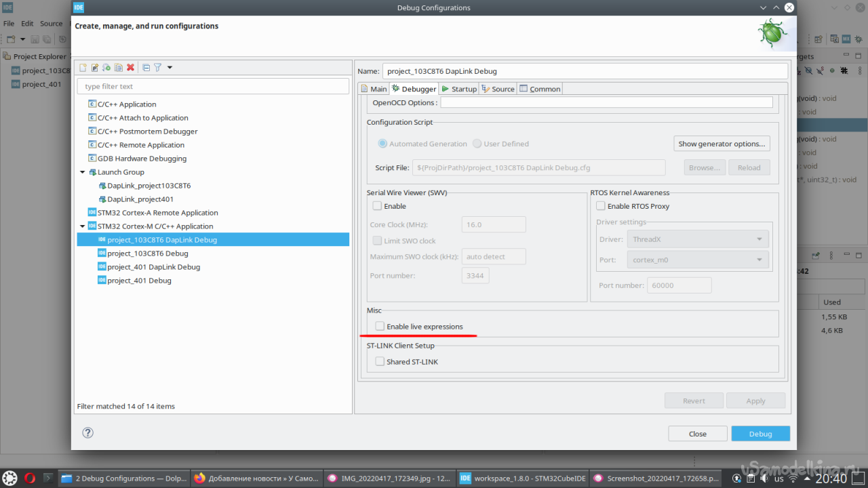Click the type filter text field

point(213,86)
